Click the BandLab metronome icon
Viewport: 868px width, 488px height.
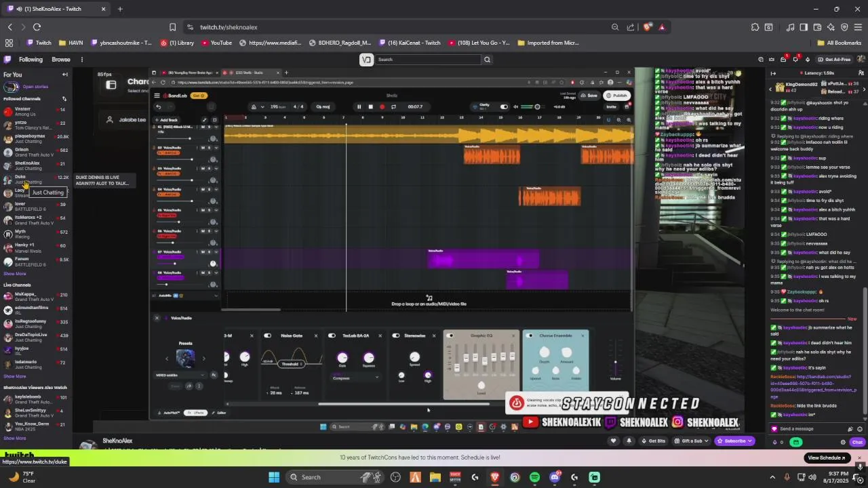[x=254, y=106]
